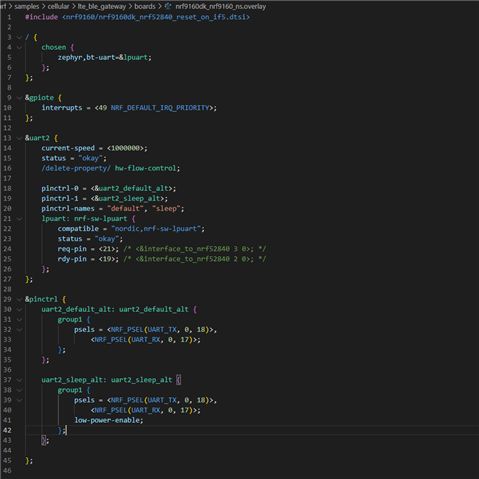Click the NRF_DEFAULT_IRQ_PRIORITY macro on line 10
479x479 pixels.
pos(160,108)
